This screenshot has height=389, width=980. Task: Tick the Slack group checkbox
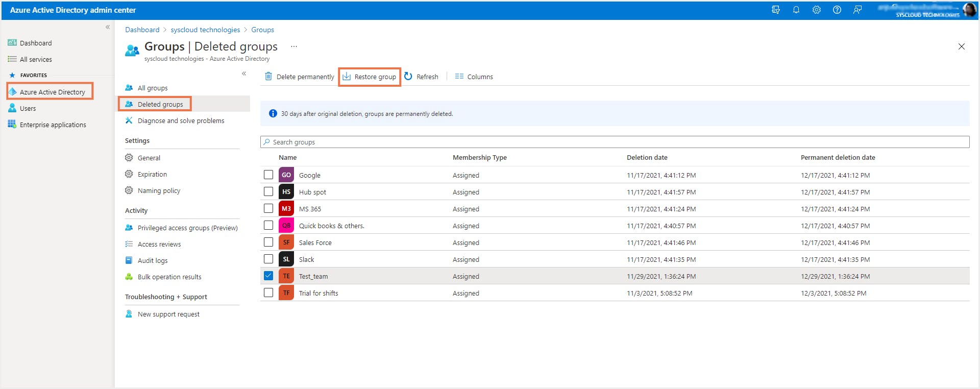pos(268,259)
